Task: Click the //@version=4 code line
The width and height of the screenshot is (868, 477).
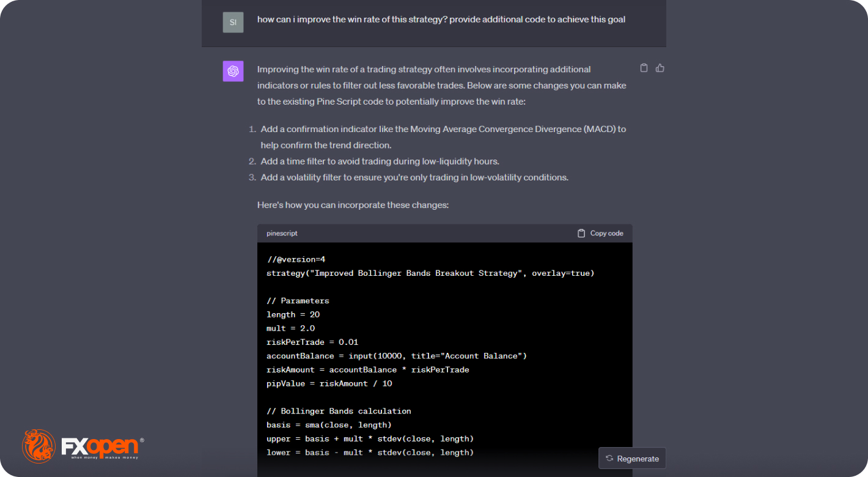Action: coord(296,259)
